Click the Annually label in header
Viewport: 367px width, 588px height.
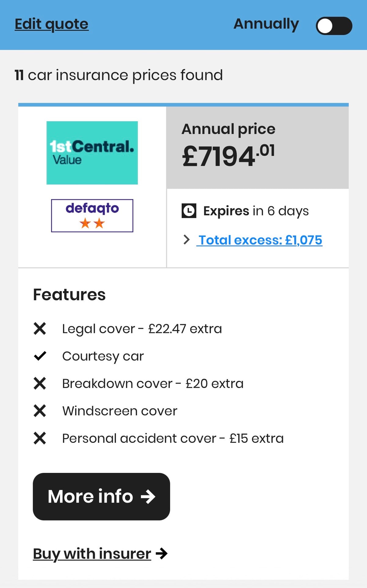(x=266, y=24)
